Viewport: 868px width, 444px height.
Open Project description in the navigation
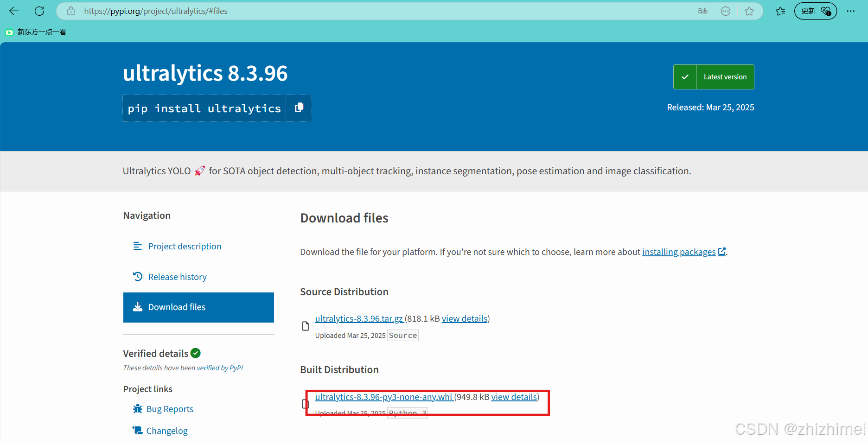click(x=185, y=246)
